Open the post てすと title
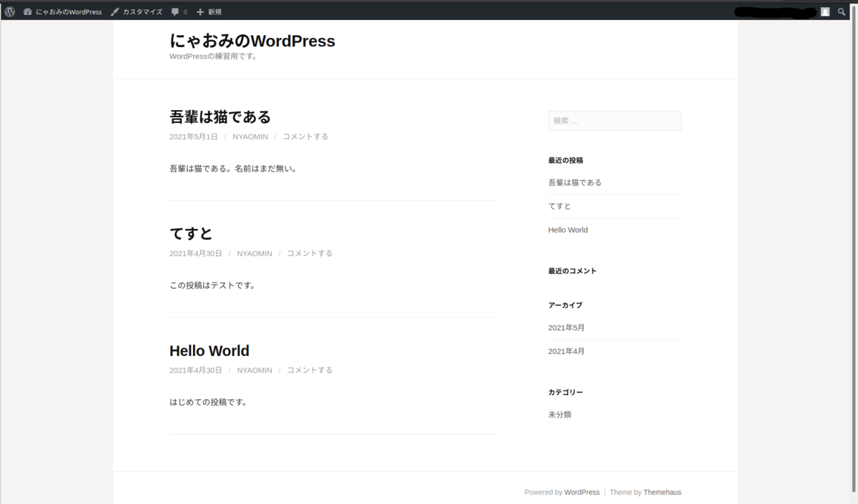 click(x=191, y=234)
